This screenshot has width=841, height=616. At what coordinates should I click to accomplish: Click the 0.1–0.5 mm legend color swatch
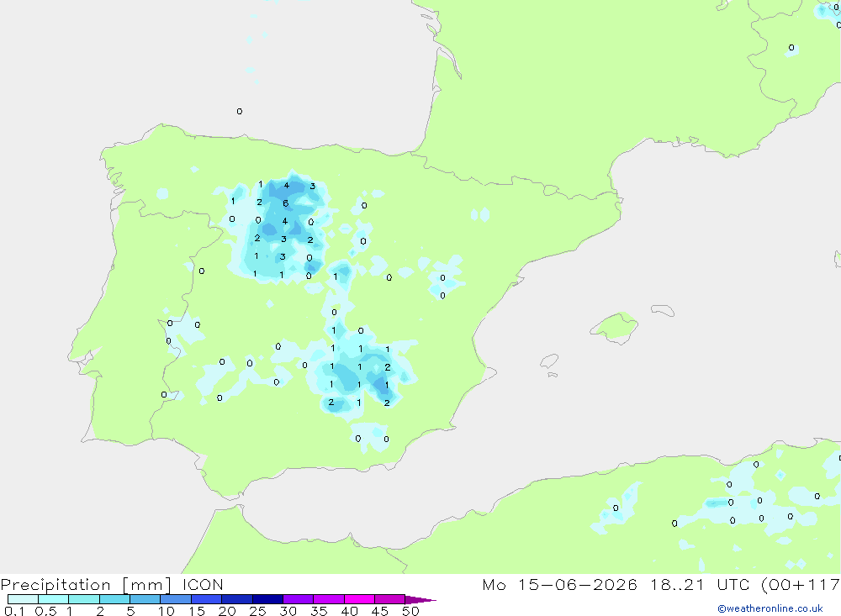(x=23, y=599)
